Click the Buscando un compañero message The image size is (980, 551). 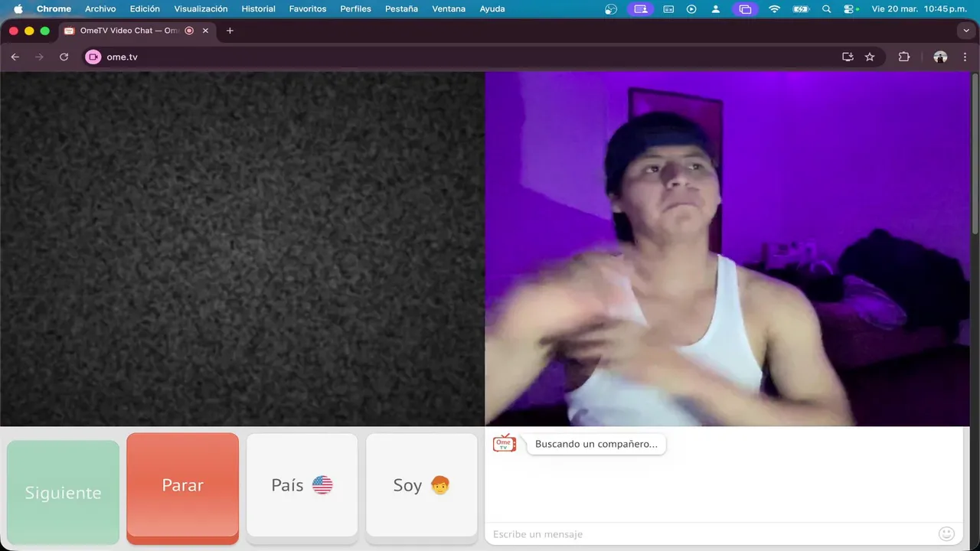click(596, 444)
